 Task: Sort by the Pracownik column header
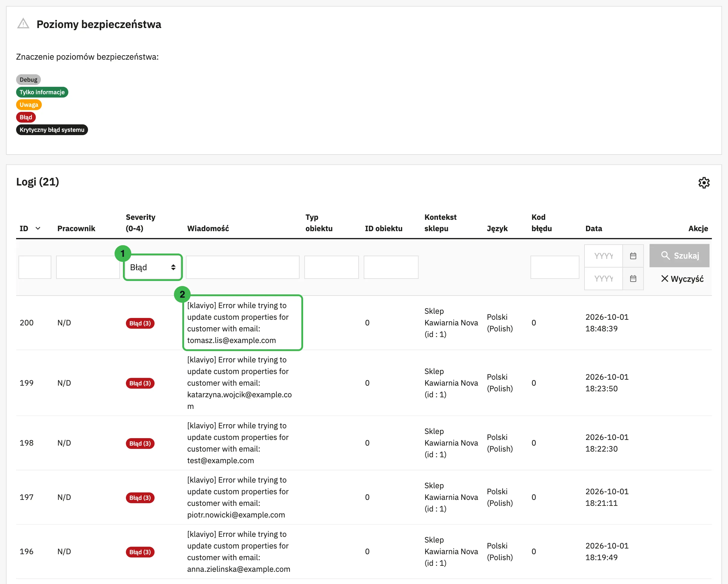point(76,228)
